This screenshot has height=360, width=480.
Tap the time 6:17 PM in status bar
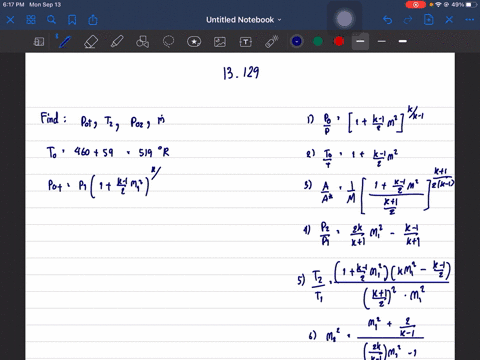[x=14, y=5]
